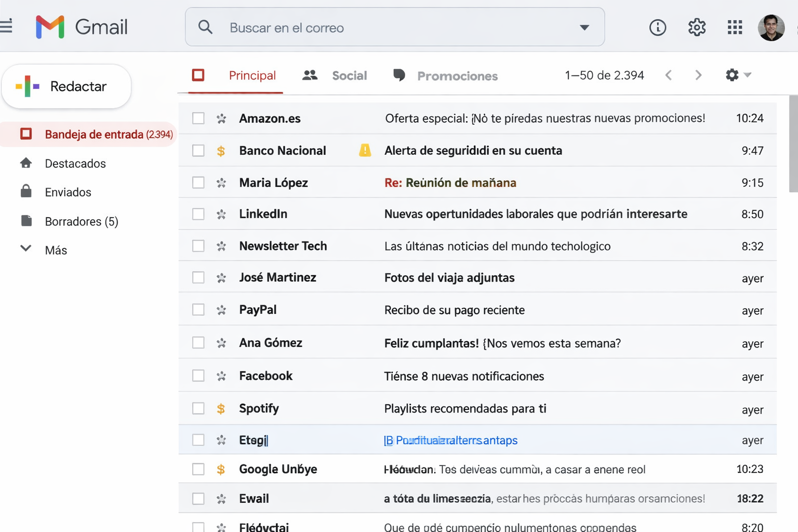Image resolution: width=798 pixels, height=532 pixels.
Task: Open the user profile avatar
Action: click(771, 27)
